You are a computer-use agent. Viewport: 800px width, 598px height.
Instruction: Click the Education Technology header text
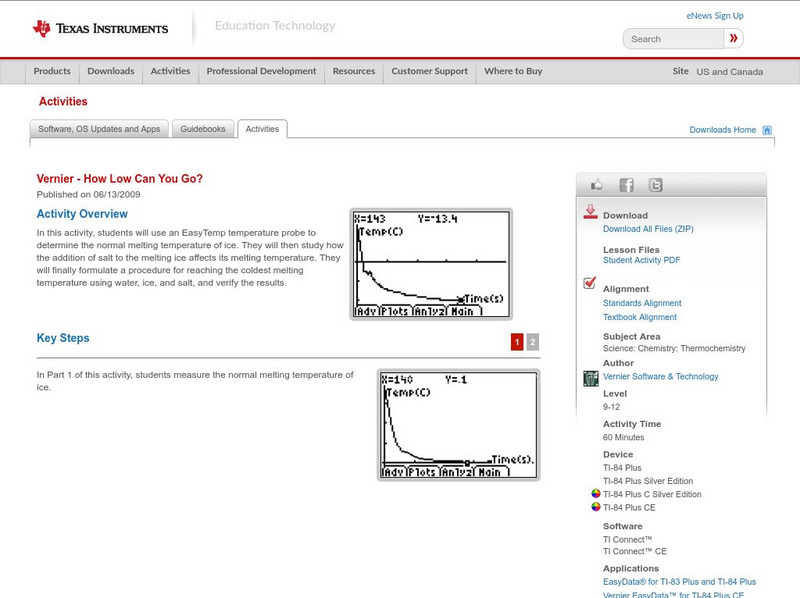[x=274, y=26]
